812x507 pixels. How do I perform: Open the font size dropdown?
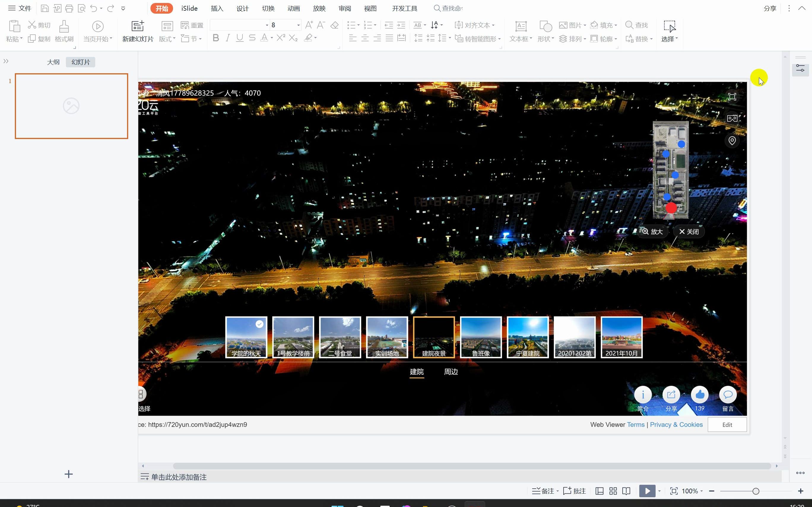298,25
